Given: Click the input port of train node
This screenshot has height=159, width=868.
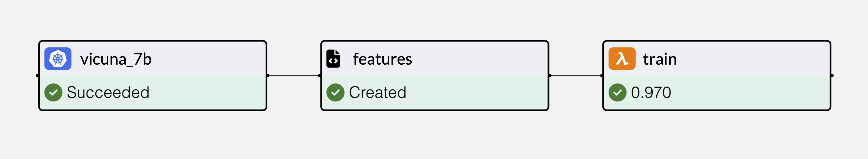Looking at the screenshot, I should coord(602,75).
